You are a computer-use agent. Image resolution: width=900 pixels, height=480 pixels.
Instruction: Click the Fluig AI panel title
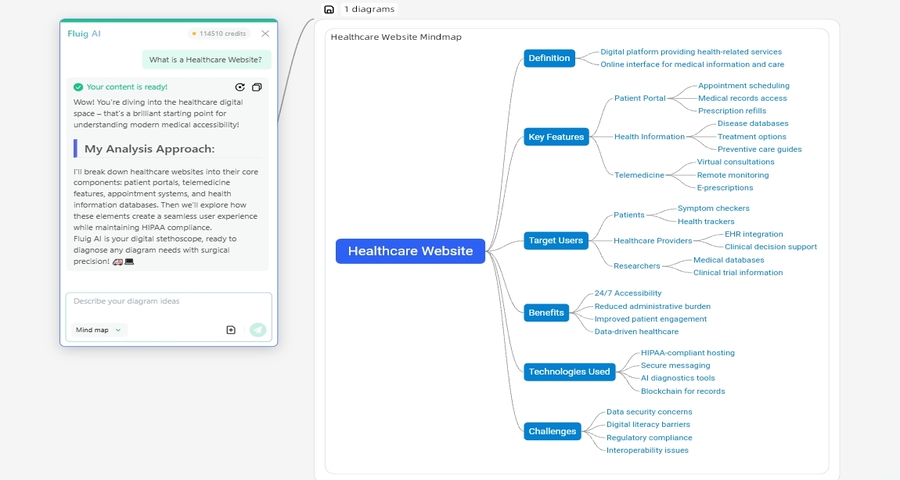point(84,34)
